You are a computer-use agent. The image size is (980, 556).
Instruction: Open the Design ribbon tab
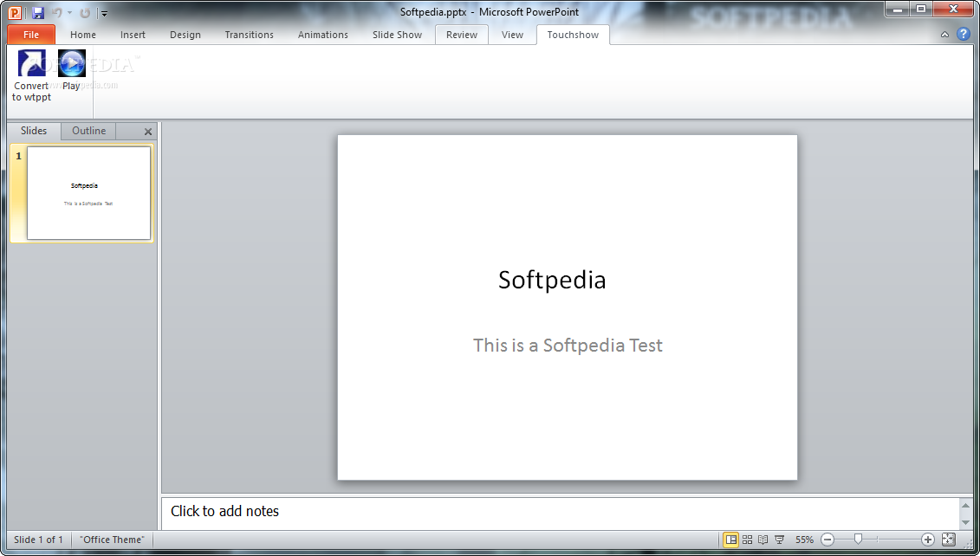point(185,35)
